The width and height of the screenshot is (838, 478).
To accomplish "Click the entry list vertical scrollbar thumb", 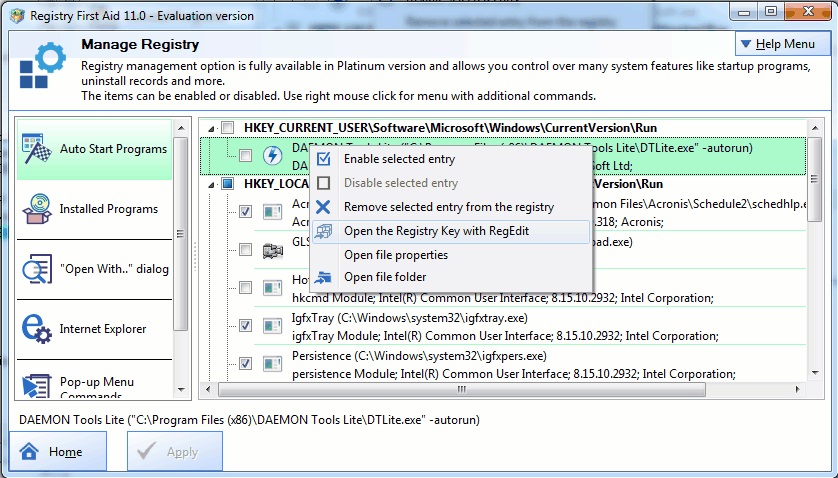I will pyautogui.click(x=814, y=179).
